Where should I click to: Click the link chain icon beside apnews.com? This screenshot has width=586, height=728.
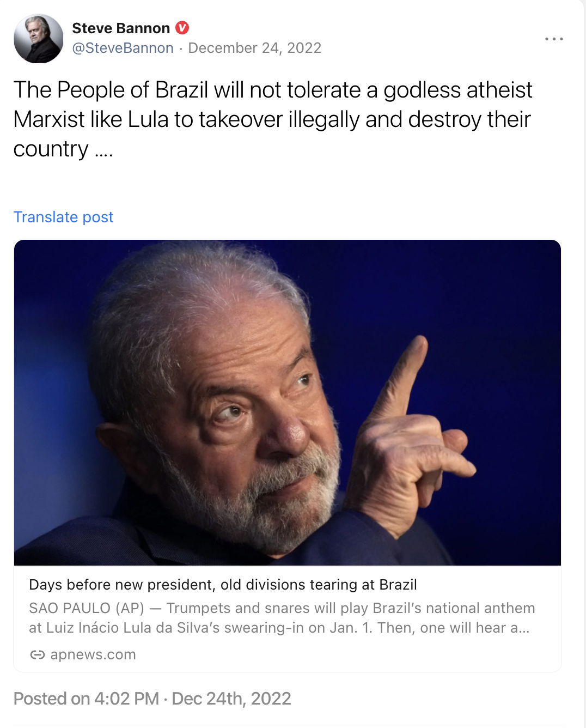pos(38,654)
